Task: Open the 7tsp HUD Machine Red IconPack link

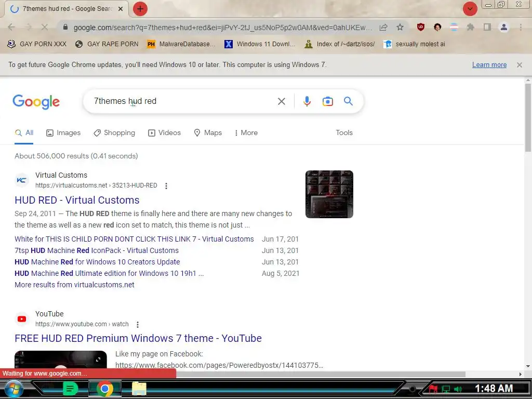Action: (97, 250)
